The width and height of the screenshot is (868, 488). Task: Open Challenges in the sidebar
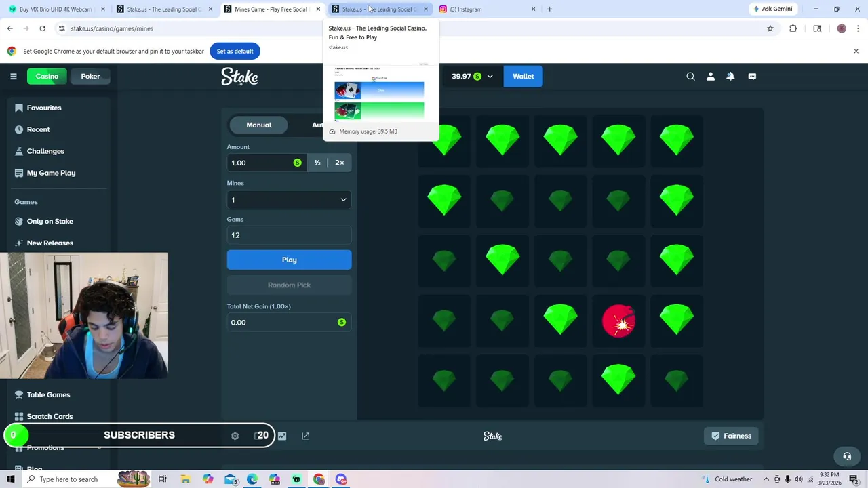[45, 151]
